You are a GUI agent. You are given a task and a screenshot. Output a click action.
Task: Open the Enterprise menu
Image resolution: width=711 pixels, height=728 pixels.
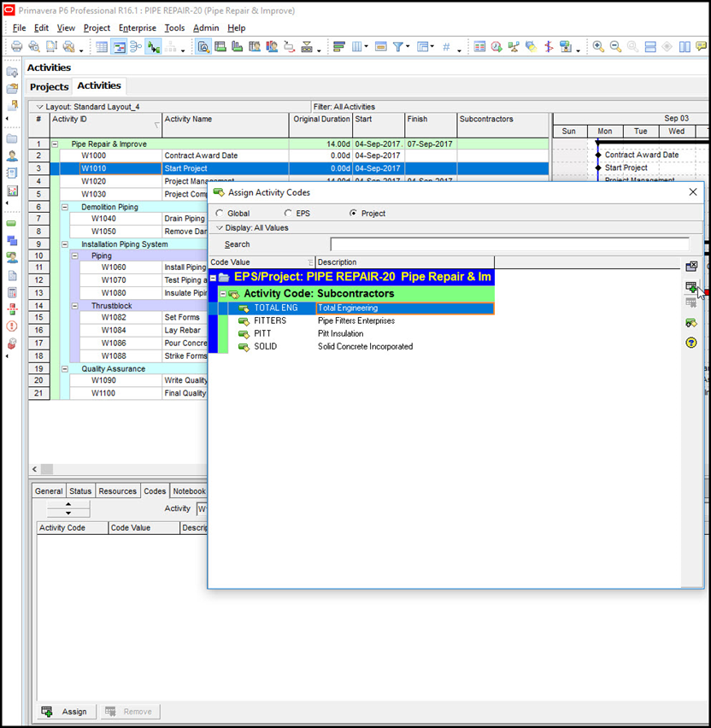click(x=138, y=28)
